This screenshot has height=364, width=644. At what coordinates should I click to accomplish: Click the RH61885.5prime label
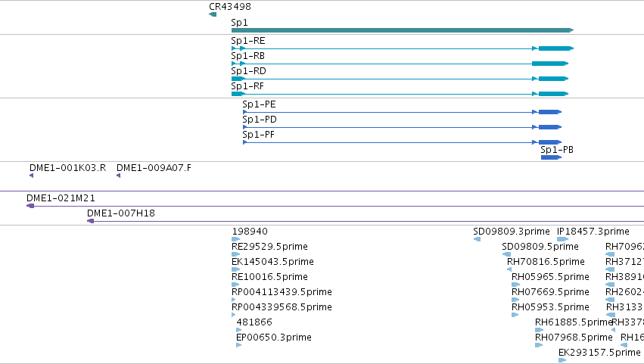tap(574, 322)
